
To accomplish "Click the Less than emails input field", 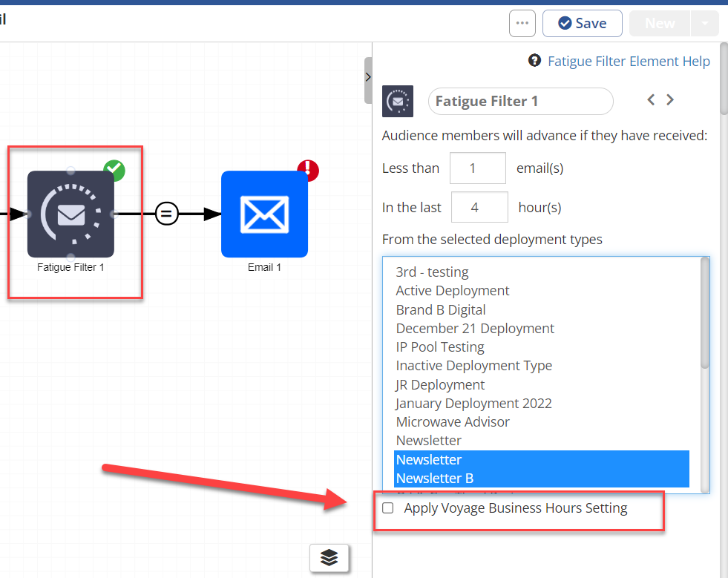I will [x=477, y=168].
